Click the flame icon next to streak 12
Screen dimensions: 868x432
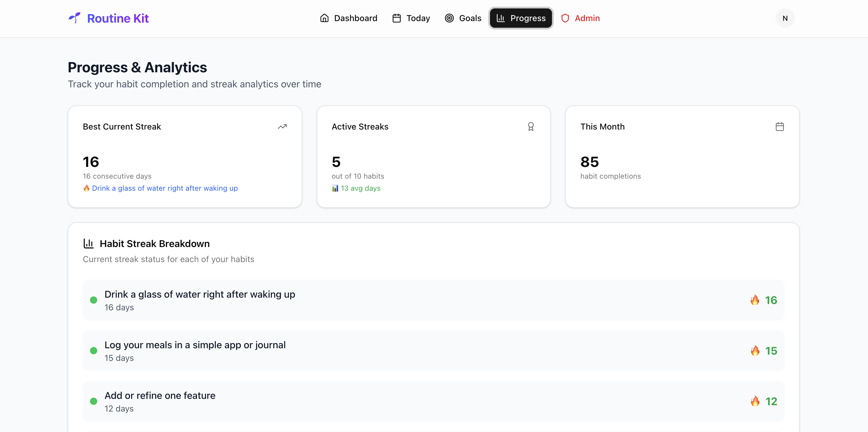point(755,401)
